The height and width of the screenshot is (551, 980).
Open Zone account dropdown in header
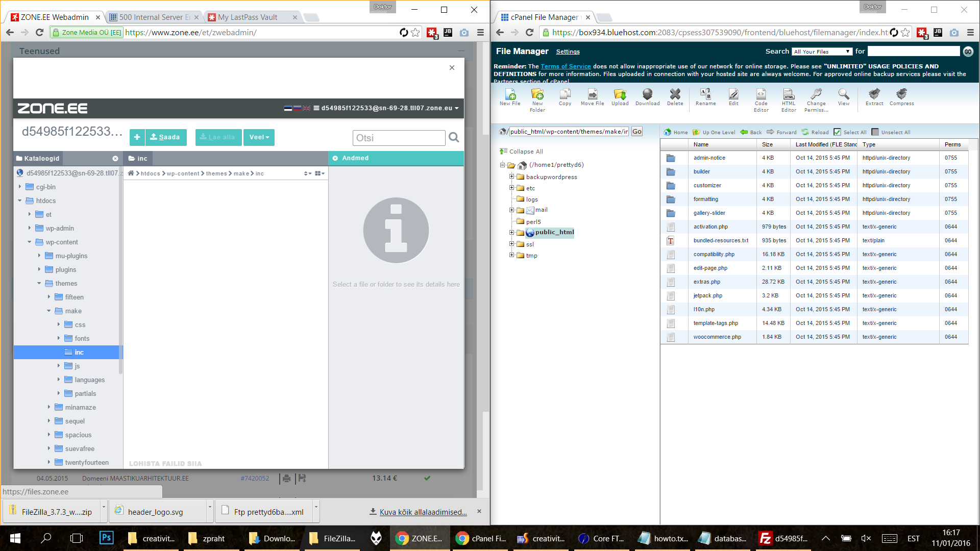[386, 108]
